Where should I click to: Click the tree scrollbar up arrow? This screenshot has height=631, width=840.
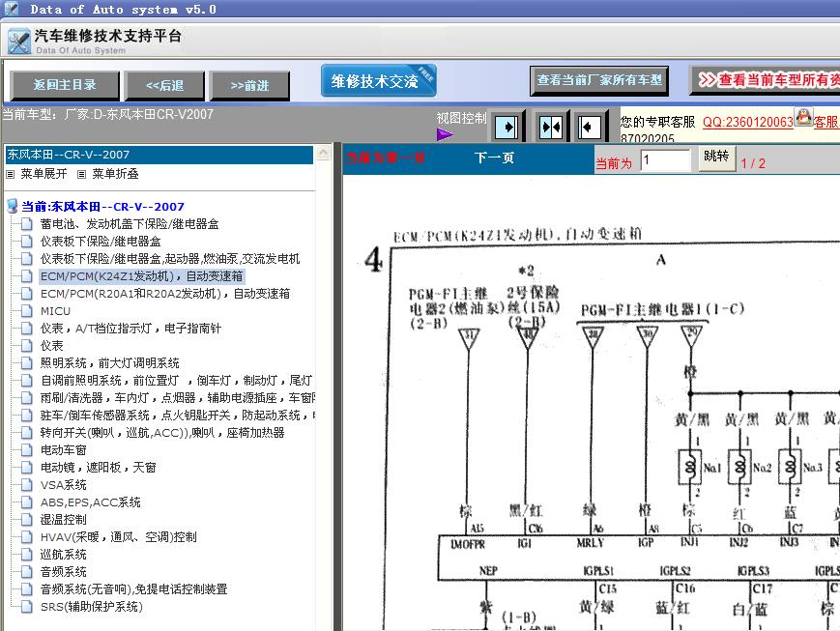[x=324, y=153]
